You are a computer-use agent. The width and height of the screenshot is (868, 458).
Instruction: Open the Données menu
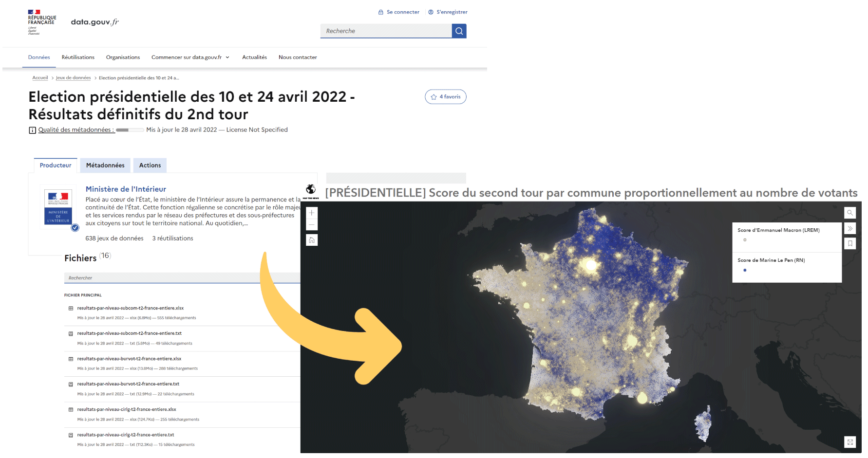[x=39, y=57]
